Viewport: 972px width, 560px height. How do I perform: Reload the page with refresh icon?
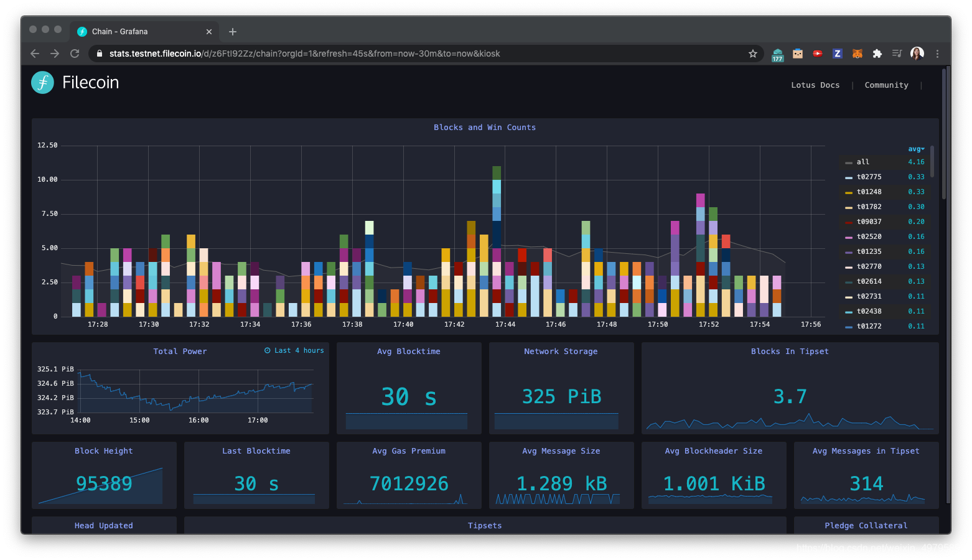click(x=75, y=54)
